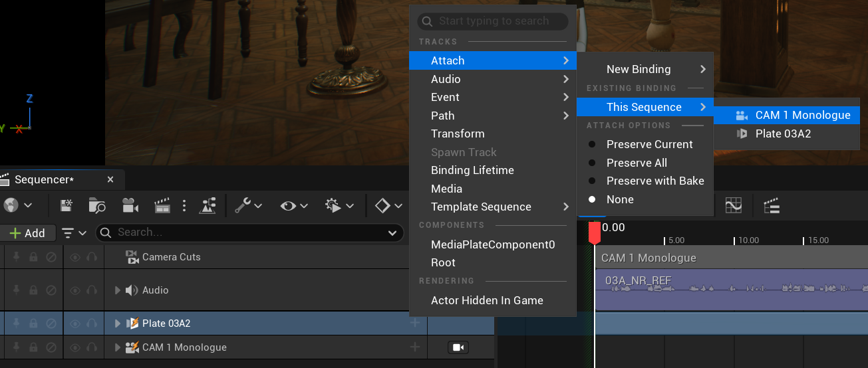Click the clapperboard list icon right of Curve Editor
Viewport: 868px width, 368px height.
(772, 206)
